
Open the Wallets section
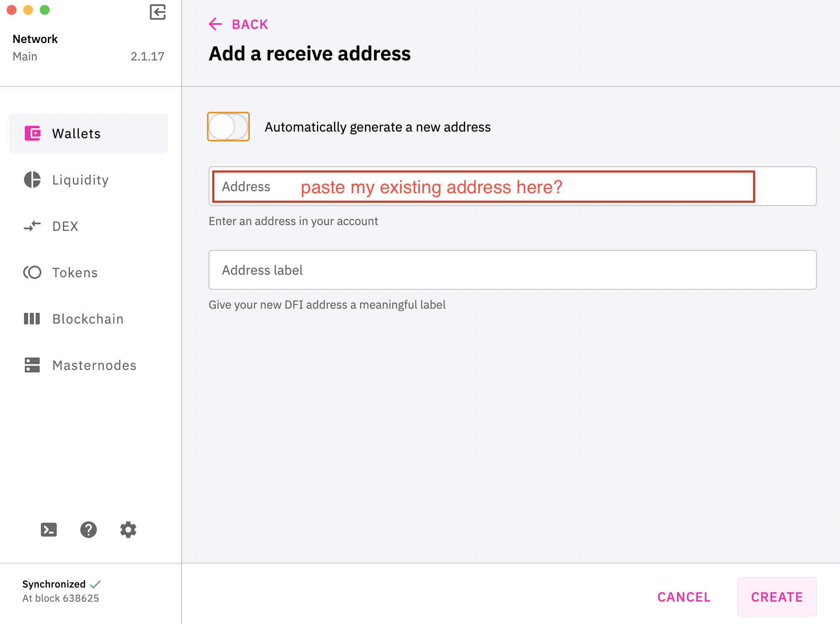[89, 133]
